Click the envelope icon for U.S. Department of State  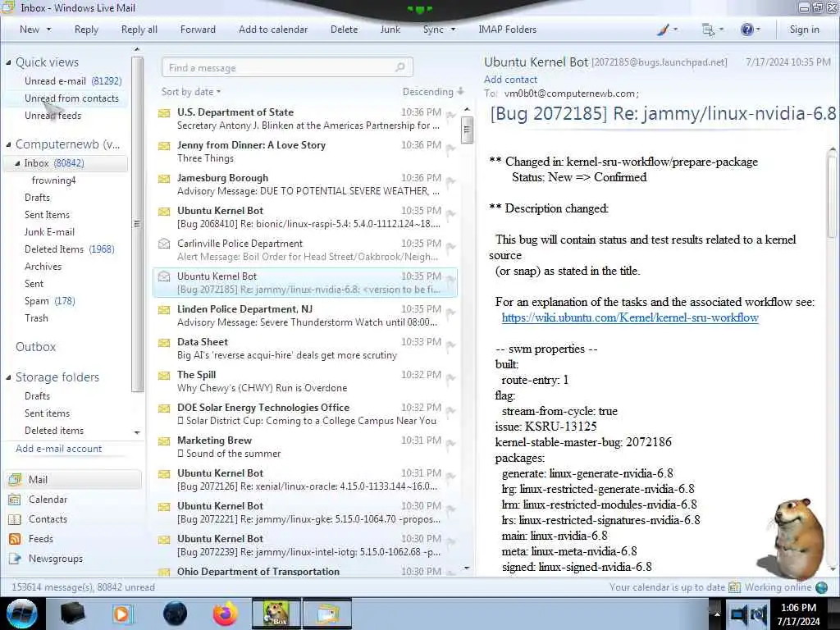coord(164,113)
